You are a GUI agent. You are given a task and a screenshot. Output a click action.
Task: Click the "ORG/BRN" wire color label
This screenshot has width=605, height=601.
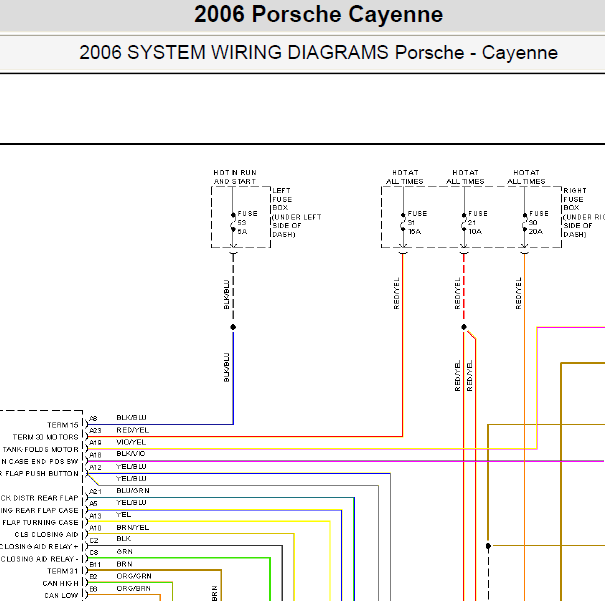[133, 588]
